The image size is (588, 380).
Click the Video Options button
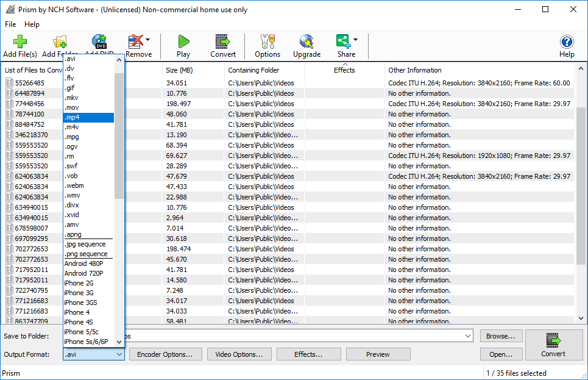239,354
